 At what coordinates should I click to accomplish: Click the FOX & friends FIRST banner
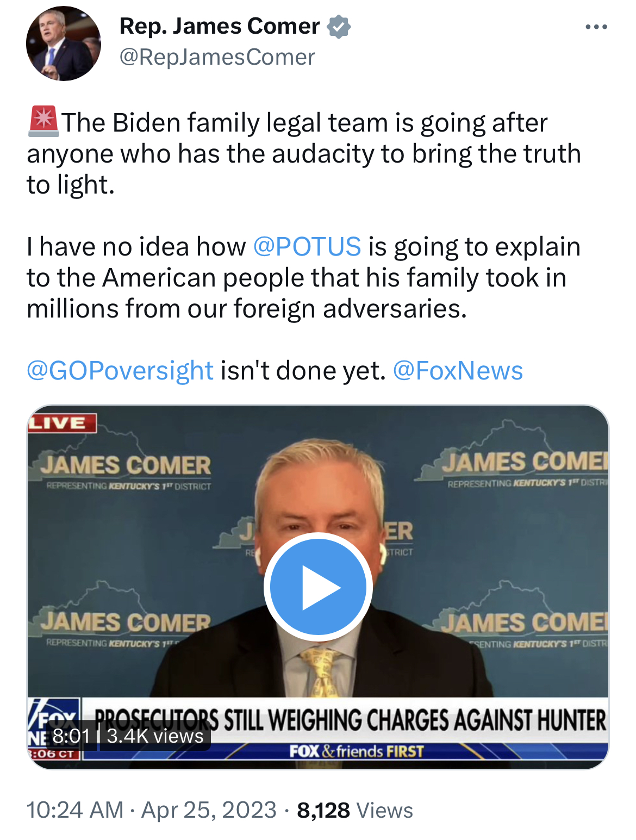pyautogui.click(x=357, y=751)
